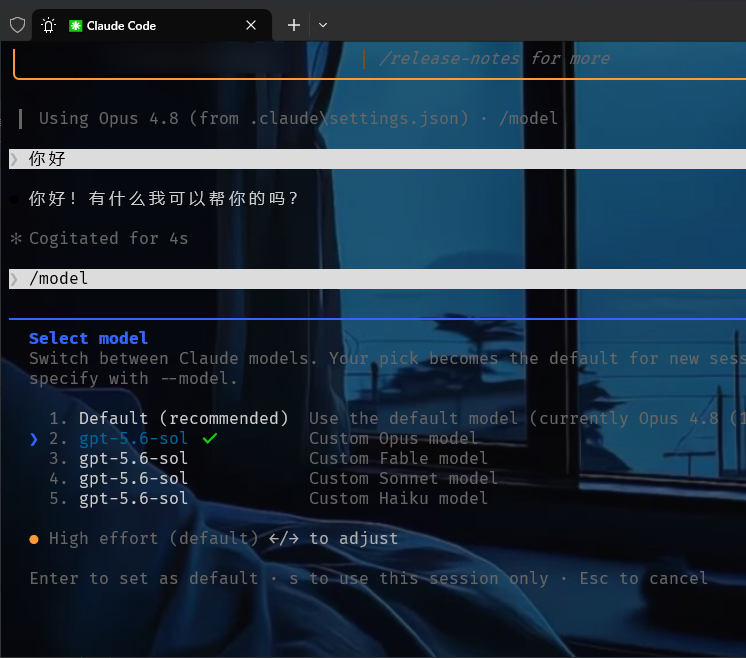This screenshot has width=746, height=658.
Task: Select option 4, the Custom Sonnet model
Action: (273, 478)
